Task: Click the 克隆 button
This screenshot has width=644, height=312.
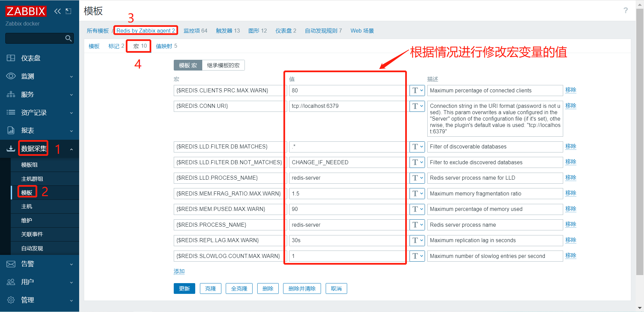Action: point(211,288)
